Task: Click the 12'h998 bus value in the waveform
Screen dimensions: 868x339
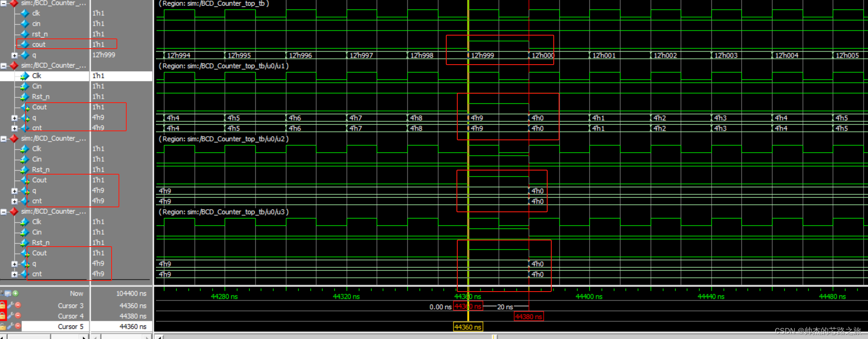Action: [421, 55]
